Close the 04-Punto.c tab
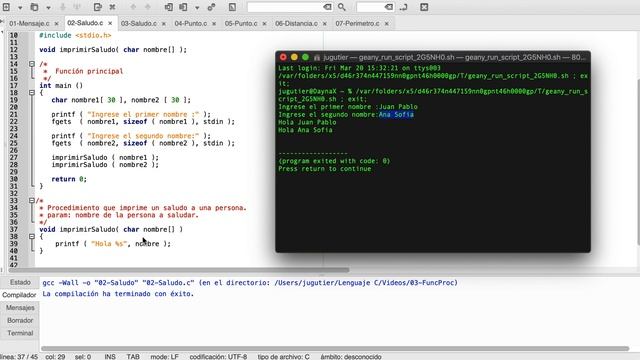This screenshot has width=640, height=360. (214, 24)
